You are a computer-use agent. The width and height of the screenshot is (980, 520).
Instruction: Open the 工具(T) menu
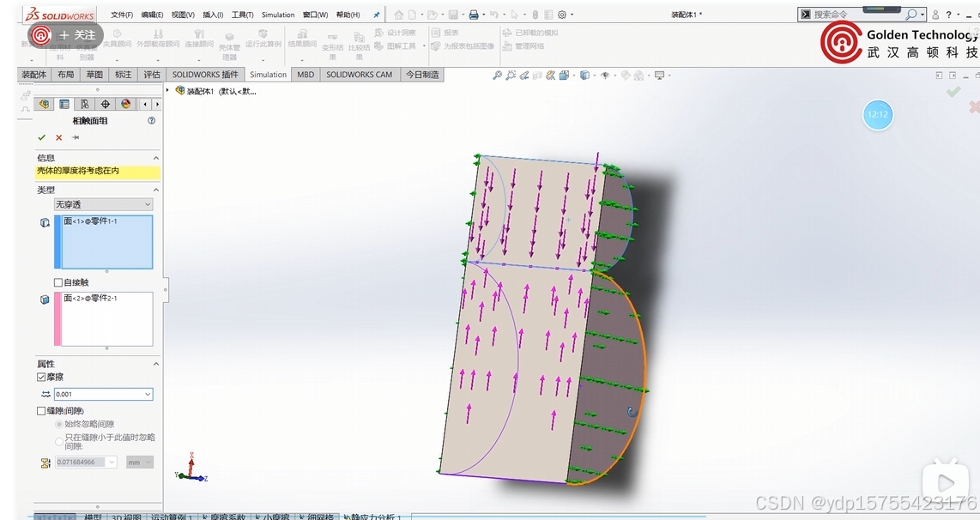point(243,15)
